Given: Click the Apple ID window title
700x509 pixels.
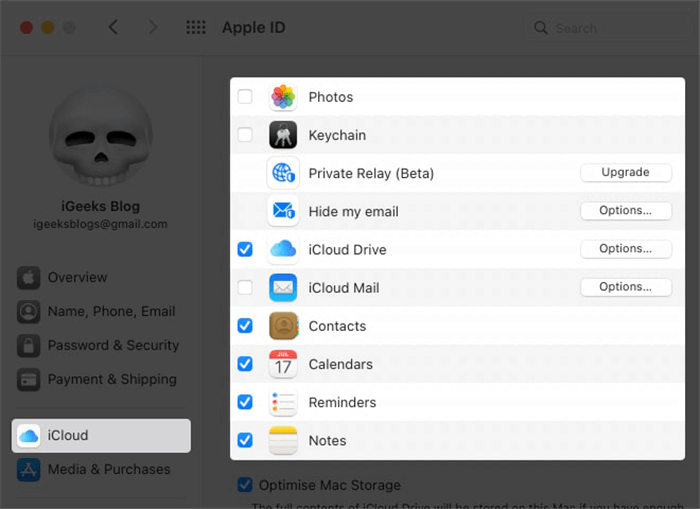Looking at the screenshot, I should click(254, 28).
